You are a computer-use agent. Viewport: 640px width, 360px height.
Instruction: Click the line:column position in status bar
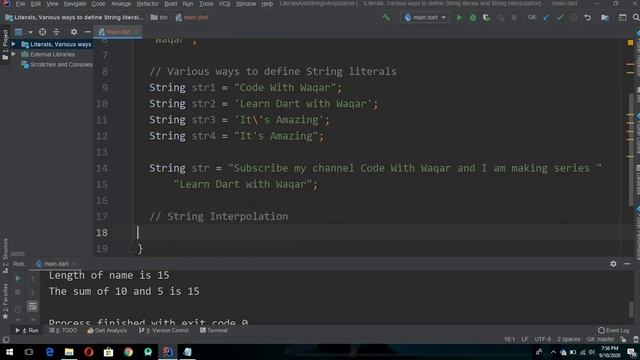(509, 340)
